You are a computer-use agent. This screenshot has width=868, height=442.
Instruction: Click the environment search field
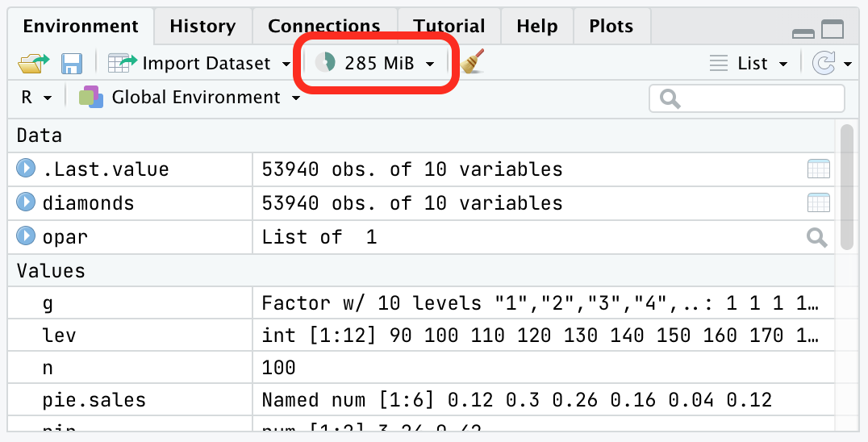[x=747, y=99]
